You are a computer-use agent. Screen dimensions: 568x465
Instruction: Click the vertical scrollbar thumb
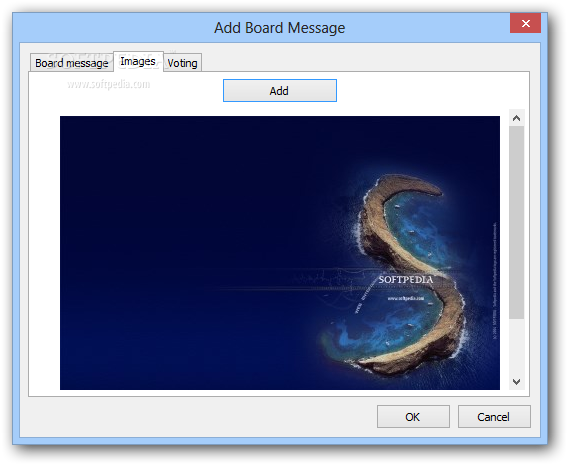tap(517, 222)
